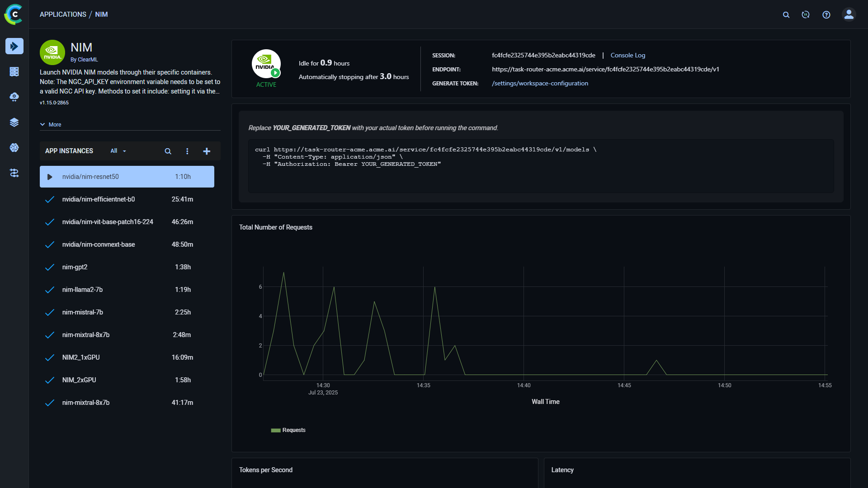This screenshot has width=868, height=488.
Task: Open the brain Orchestration sidebar icon
Action: (x=14, y=148)
